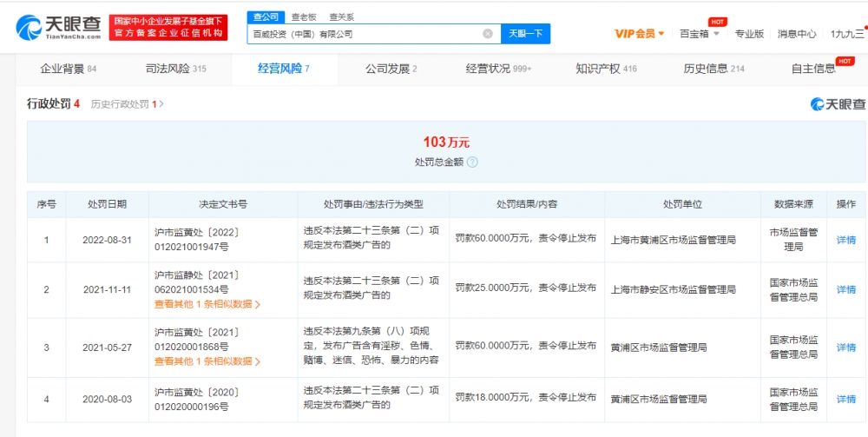Screen dimensions: 868x437
Task: Open the VIP会员 dropdown
Action: point(640,34)
